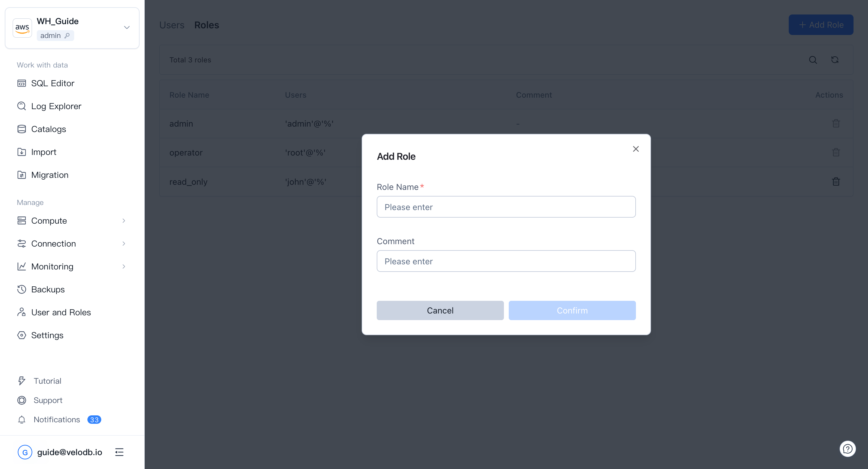Open the WH_Guide warehouse dropdown

point(127,28)
